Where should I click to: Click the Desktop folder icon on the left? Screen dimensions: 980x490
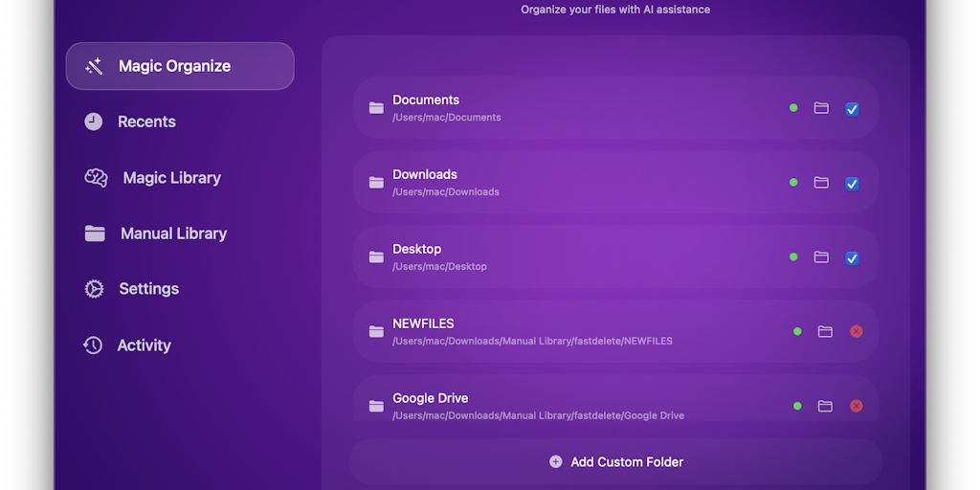[376, 257]
